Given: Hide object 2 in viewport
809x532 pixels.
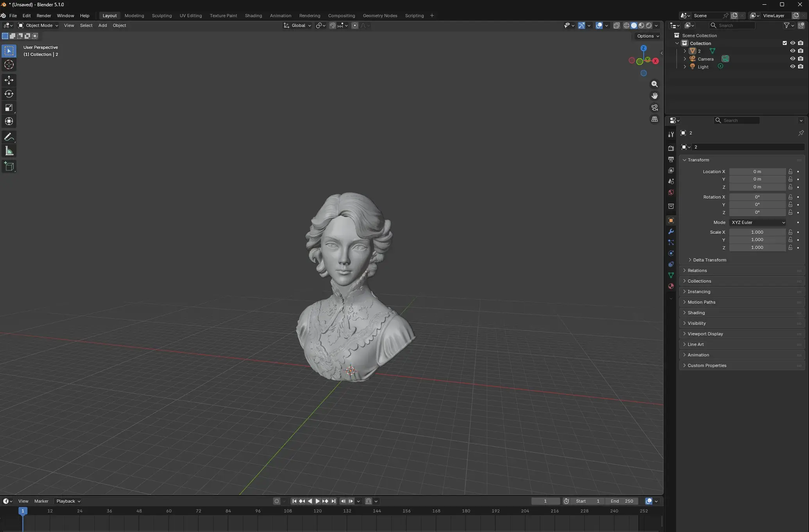Looking at the screenshot, I should coord(793,51).
